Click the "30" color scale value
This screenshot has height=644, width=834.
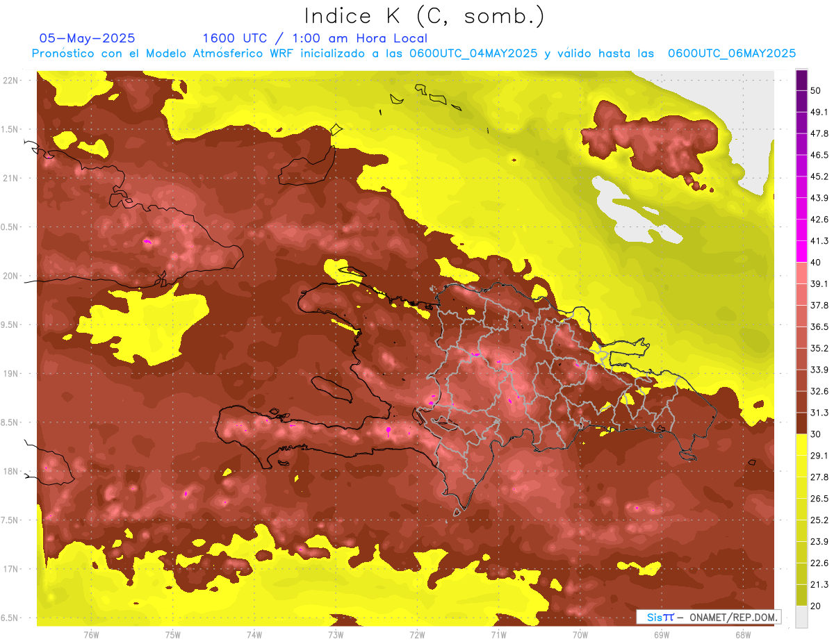point(816,434)
